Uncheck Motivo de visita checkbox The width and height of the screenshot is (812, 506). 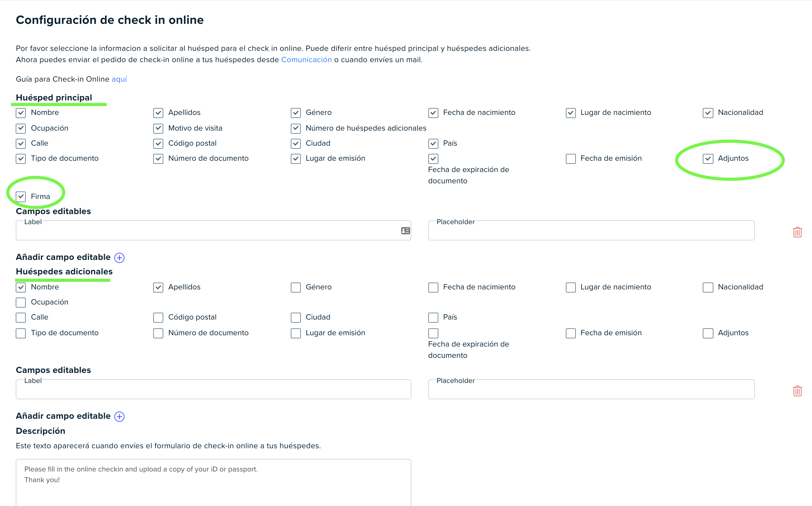pyautogui.click(x=158, y=128)
